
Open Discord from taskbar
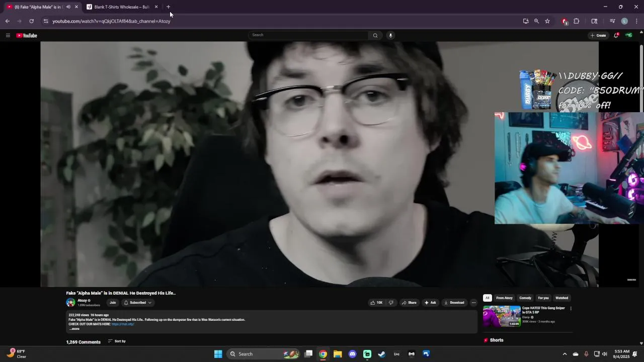(x=352, y=354)
